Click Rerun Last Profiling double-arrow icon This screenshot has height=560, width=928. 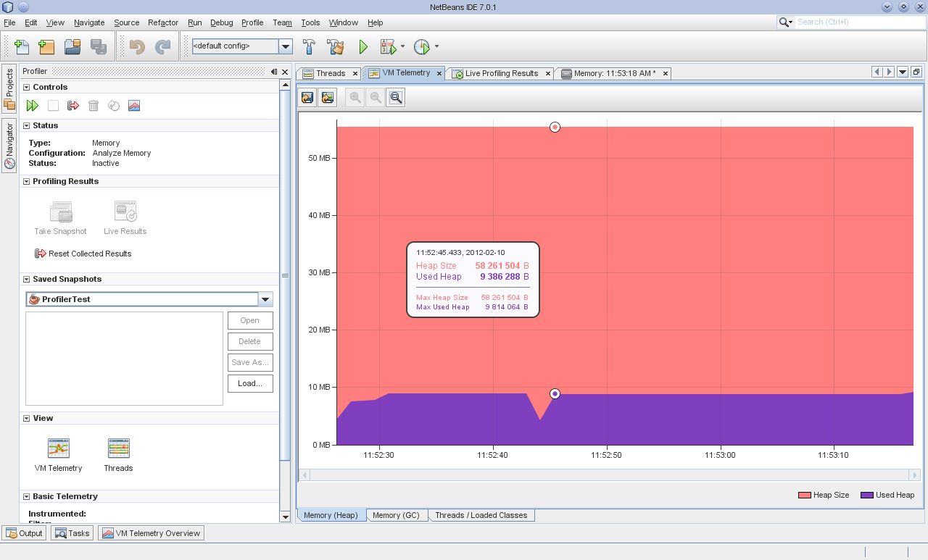33,106
